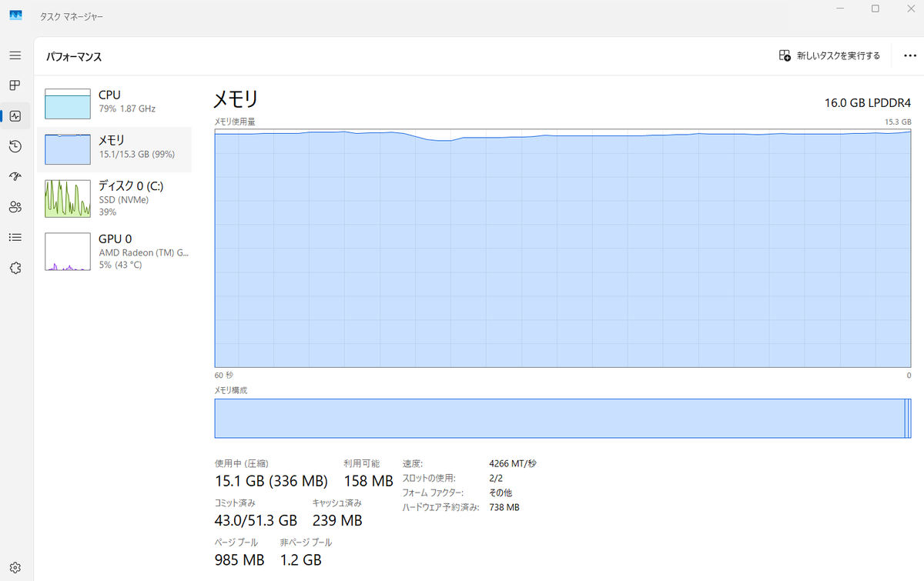Click the 15.1 GB (336 MB) in-use value
This screenshot has width=924, height=581.
point(271,481)
